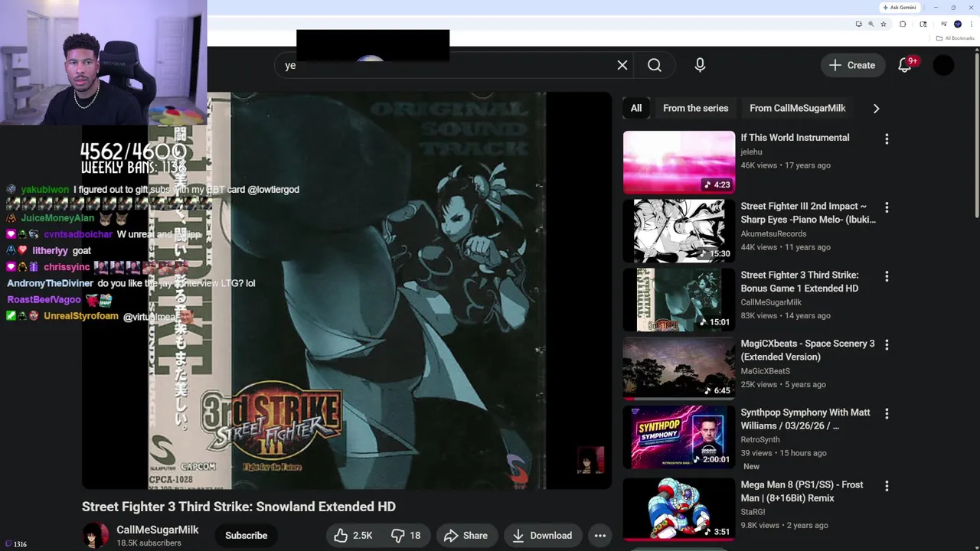Open MagiCXbeats - Space Scenery 3 title
Image resolution: width=980 pixels, height=551 pixels.
pyautogui.click(x=807, y=350)
